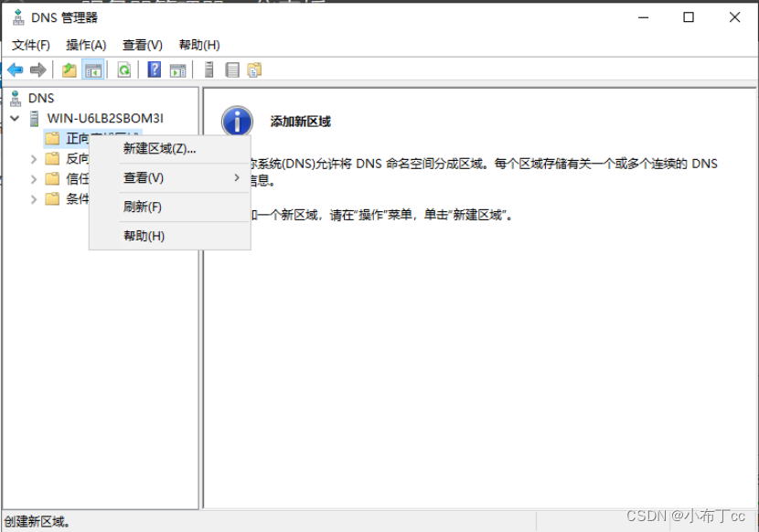Maximize the DNS 管理器 window

[x=689, y=17]
